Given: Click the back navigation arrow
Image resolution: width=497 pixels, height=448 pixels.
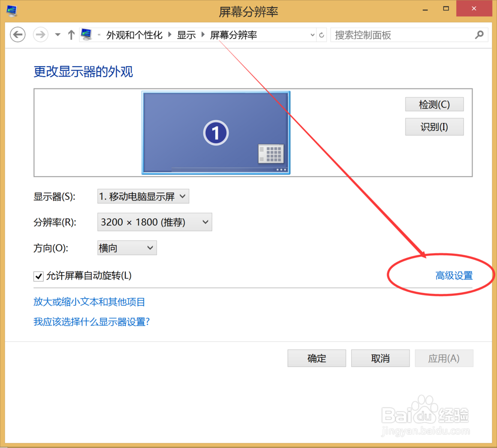Looking at the screenshot, I should pyautogui.click(x=17, y=34).
